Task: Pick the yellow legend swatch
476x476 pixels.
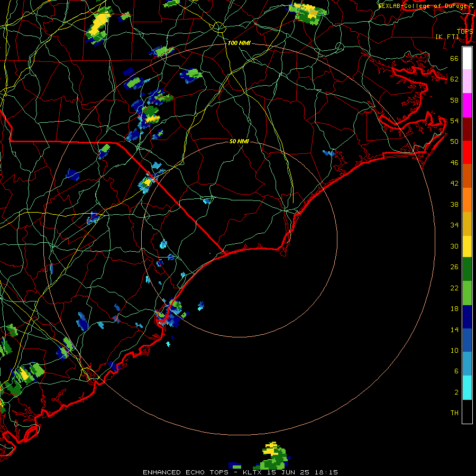Action: pos(467,246)
